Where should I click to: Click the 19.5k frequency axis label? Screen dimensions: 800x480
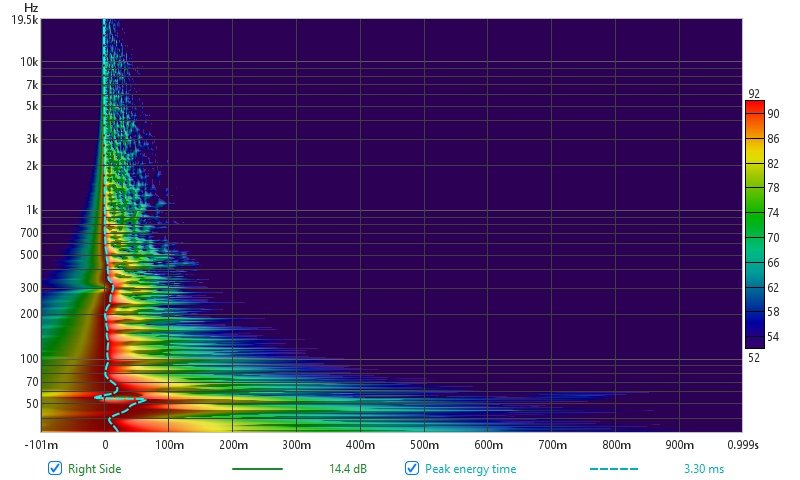tap(25, 20)
